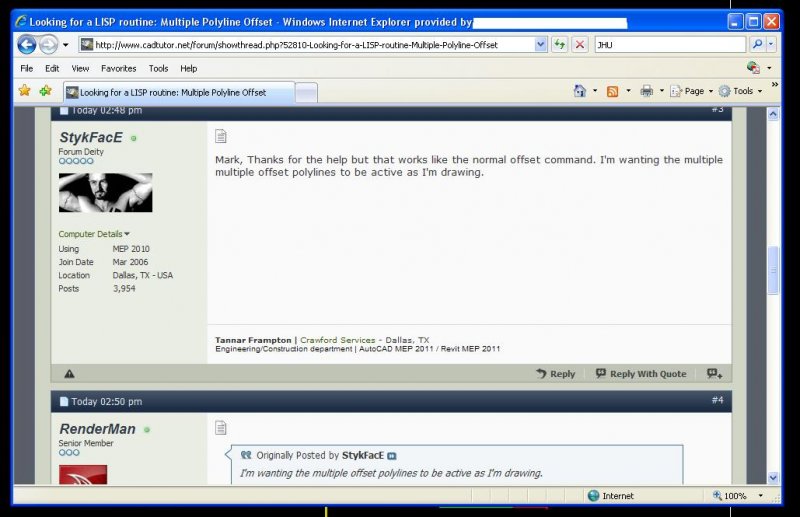800x517 pixels.
Task: Run search with the magnifier icon
Action: pyautogui.click(x=757, y=45)
